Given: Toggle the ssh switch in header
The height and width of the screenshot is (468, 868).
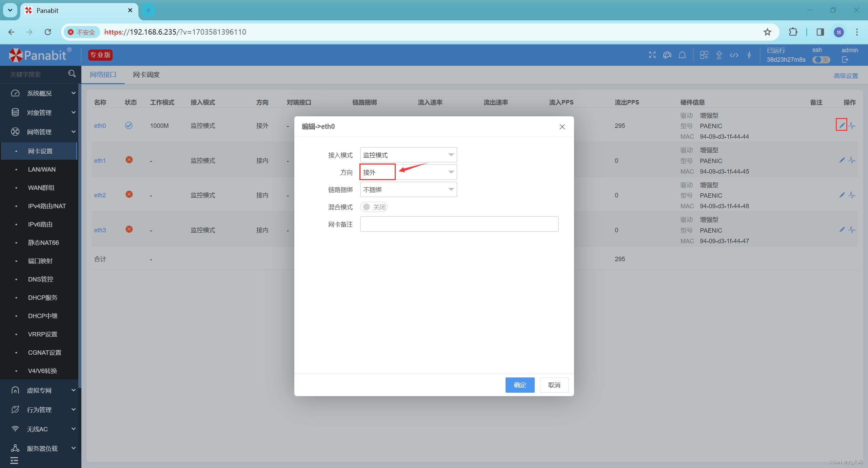Looking at the screenshot, I should click(x=821, y=60).
